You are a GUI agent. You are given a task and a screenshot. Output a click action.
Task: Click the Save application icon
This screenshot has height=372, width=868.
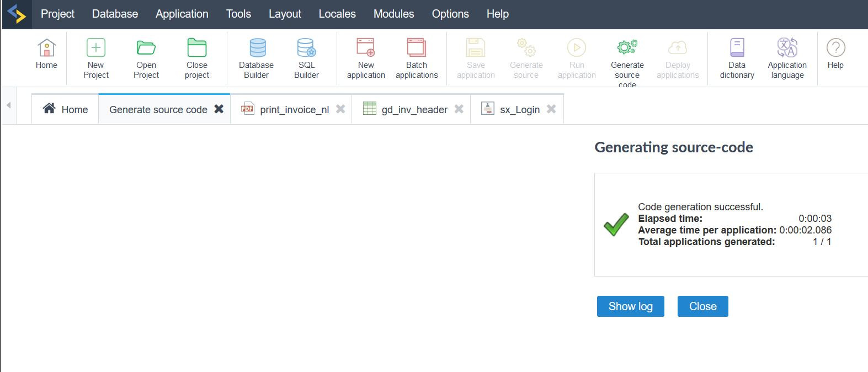click(x=476, y=48)
